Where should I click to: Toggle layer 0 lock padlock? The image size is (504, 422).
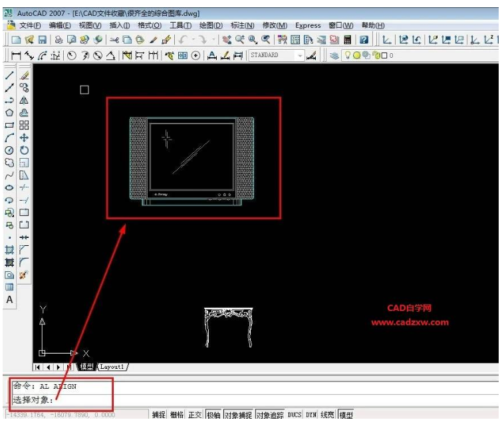click(x=376, y=55)
